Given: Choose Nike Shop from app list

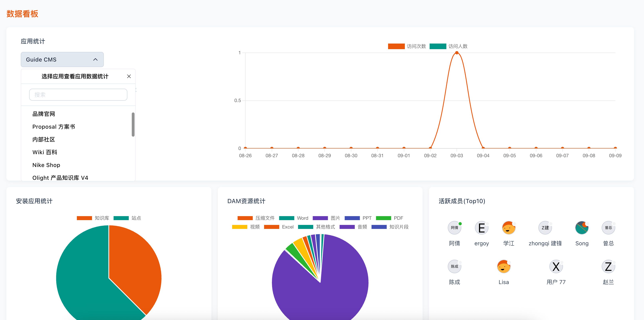Looking at the screenshot, I should (x=46, y=165).
